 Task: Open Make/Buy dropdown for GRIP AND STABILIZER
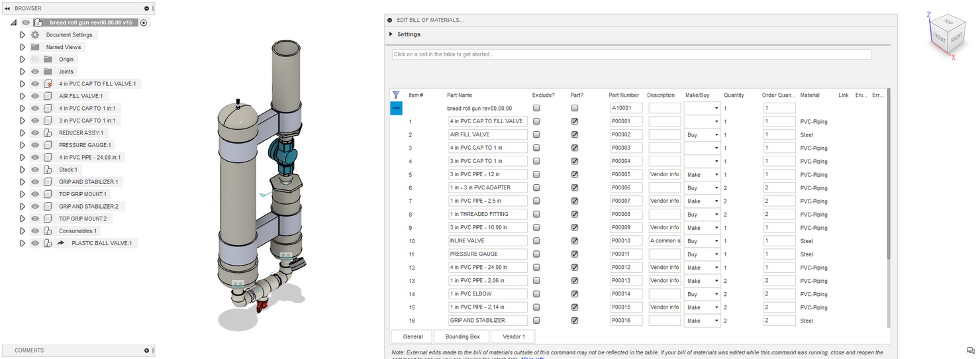coord(702,320)
